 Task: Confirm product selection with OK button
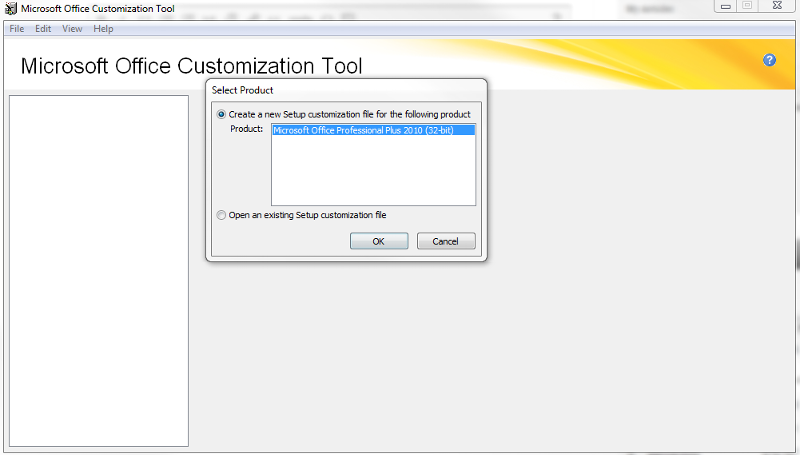379,241
